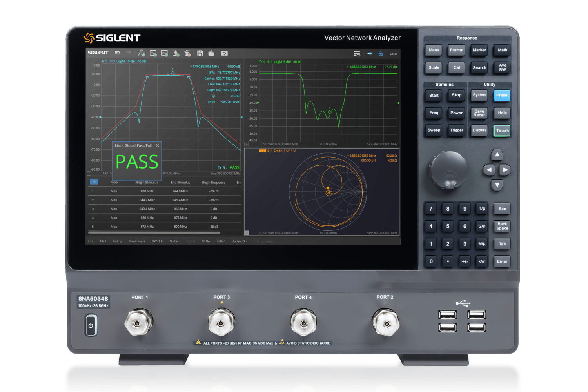Open the IntTrig trigger source selector
Viewport: 588px width, 392px height.
click(x=118, y=241)
